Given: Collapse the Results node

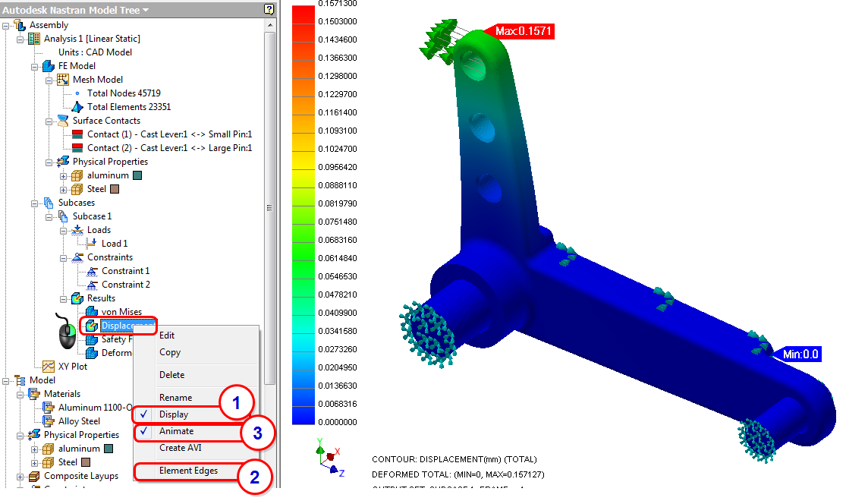Looking at the screenshot, I should click(63, 299).
